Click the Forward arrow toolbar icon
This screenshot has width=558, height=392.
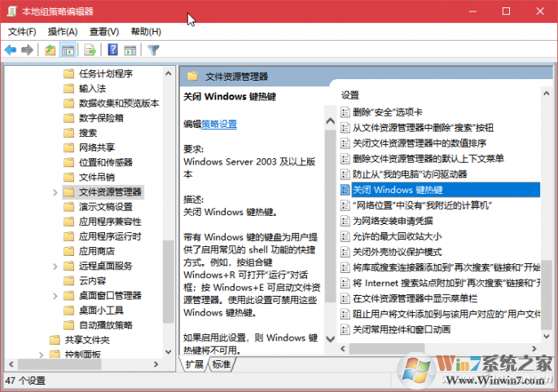[x=27, y=51]
